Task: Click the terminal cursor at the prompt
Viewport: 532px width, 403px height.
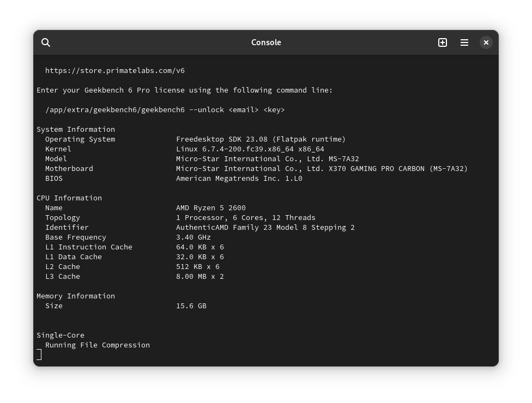Action: [x=39, y=355]
